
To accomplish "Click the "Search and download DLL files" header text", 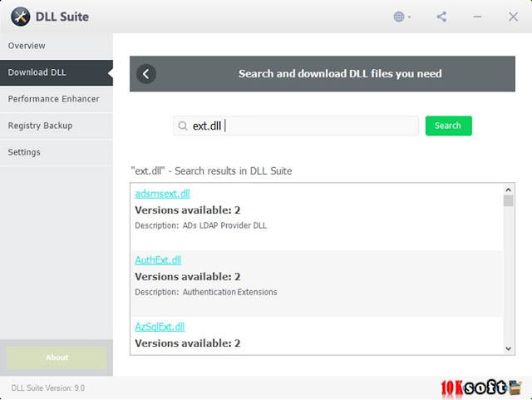I will (x=340, y=74).
